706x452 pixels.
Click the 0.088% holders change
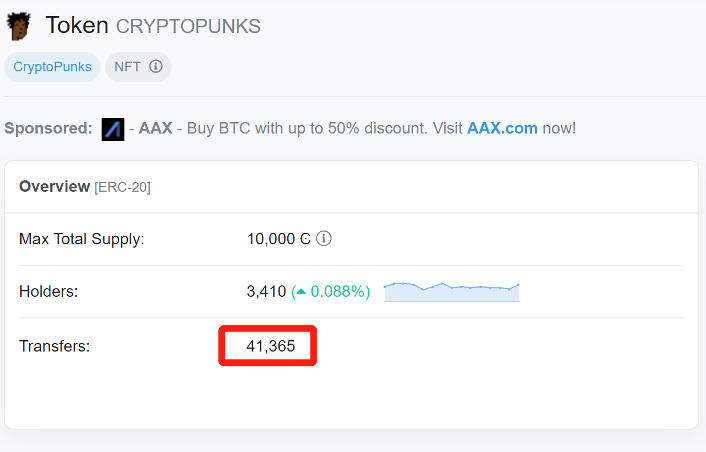coord(340,292)
